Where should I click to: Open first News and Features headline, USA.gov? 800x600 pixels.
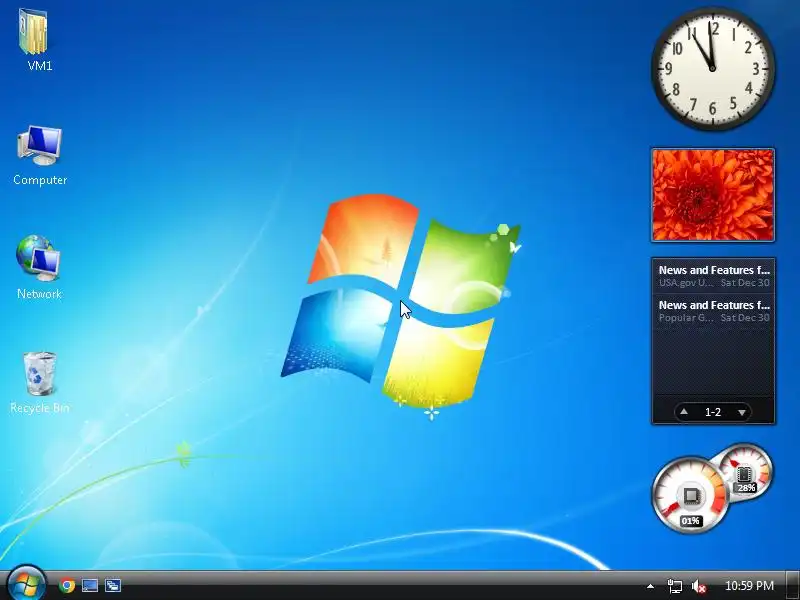[x=713, y=276]
